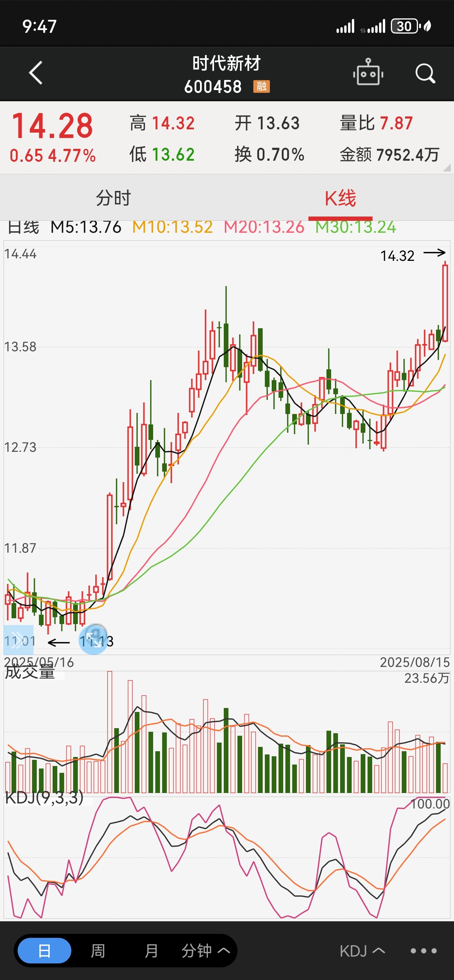Go back using the left arrow

pyautogui.click(x=36, y=72)
